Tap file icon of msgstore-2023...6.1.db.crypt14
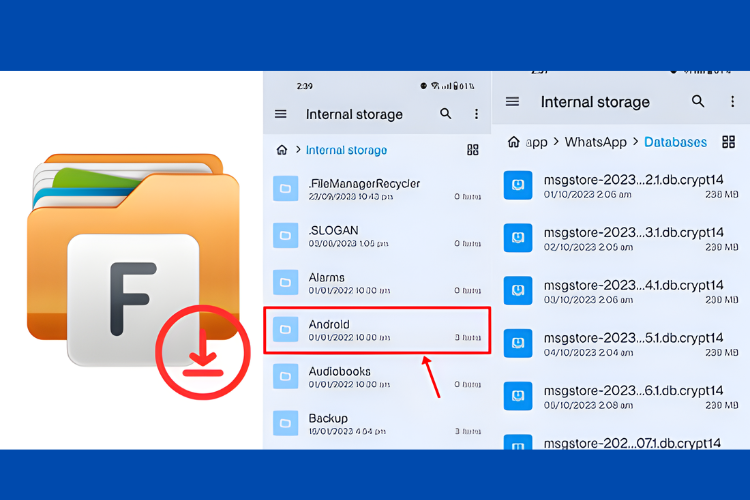The image size is (750, 500). [x=518, y=396]
